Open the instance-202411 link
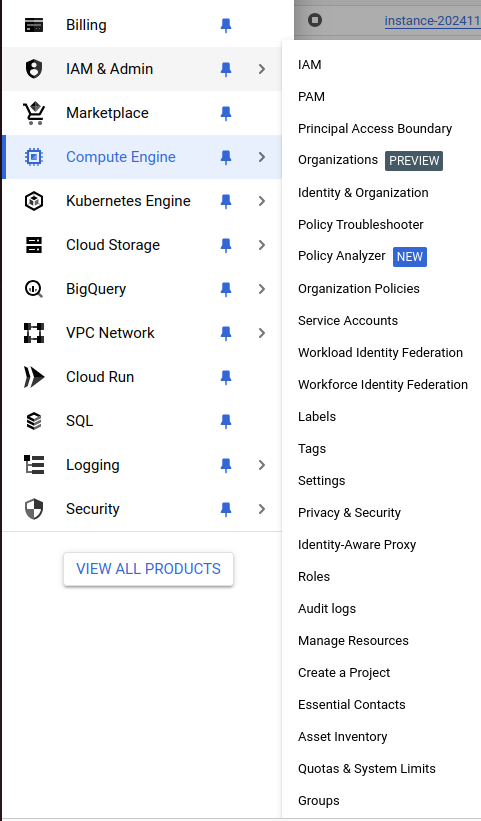 pos(432,21)
